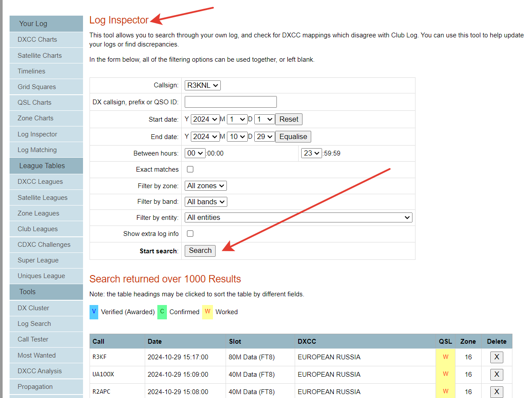Viewport: 532px width, 398px height.
Task: Click the League Tables section header
Action: pyautogui.click(x=46, y=166)
